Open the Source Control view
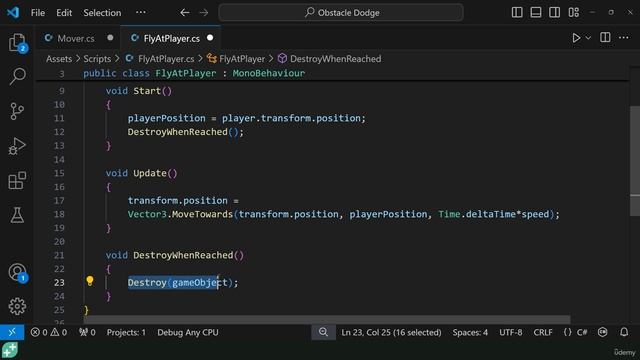640x360 pixels. (x=17, y=111)
